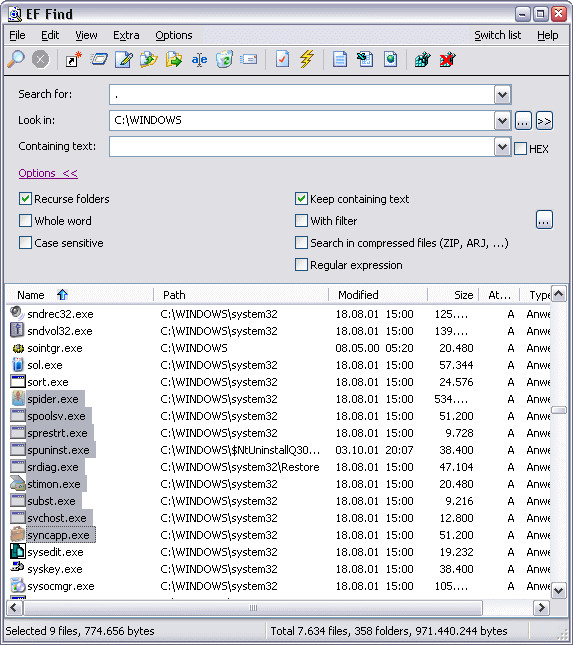Open the Extra menu

pos(126,35)
